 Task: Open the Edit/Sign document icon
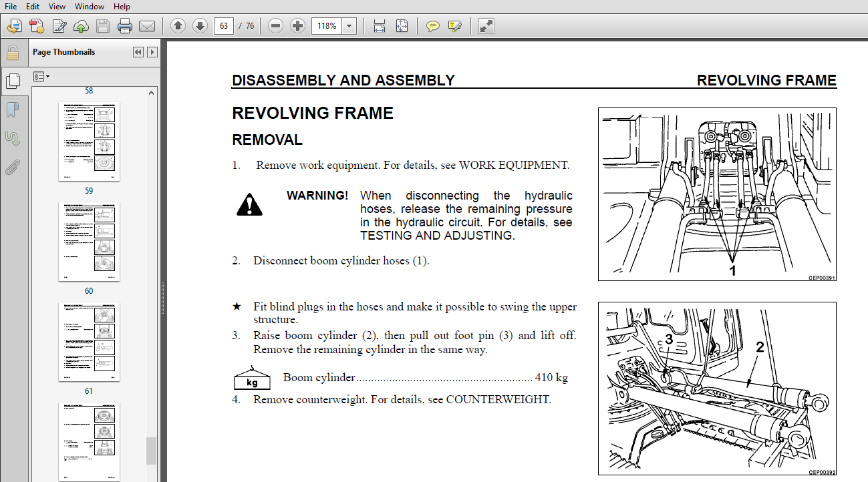(x=59, y=26)
